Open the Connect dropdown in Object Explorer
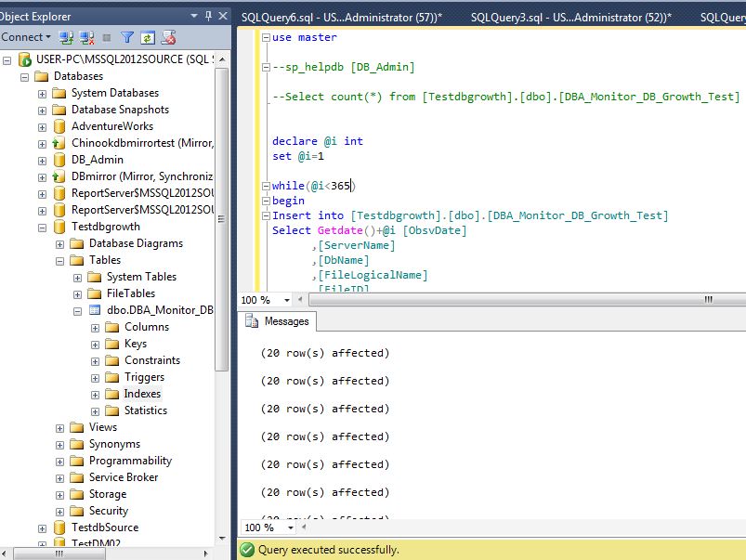Viewport: 746px width, 560px height. click(x=26, y=37)
